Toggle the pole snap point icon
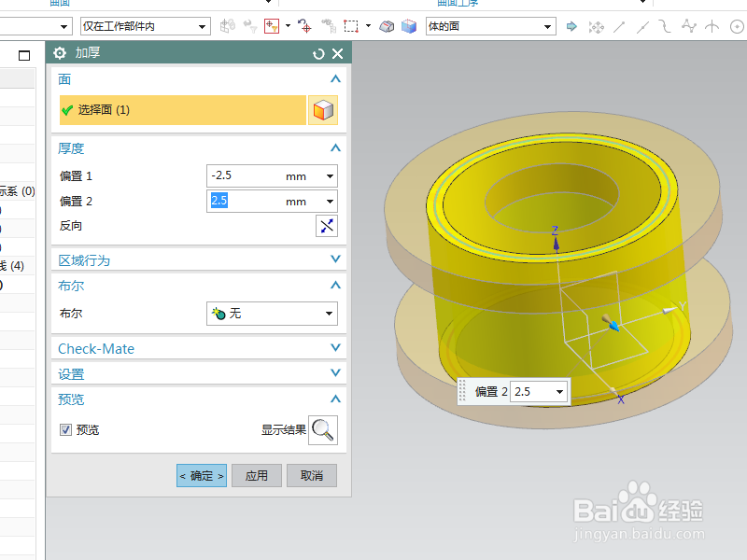 pyautogui.click(x=688, y=26)
